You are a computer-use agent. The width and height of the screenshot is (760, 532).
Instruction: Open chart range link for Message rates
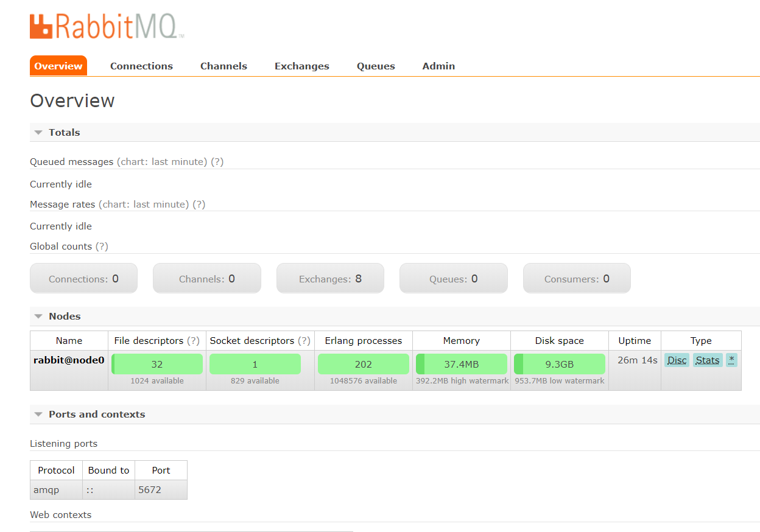click(x=144, y=204)
